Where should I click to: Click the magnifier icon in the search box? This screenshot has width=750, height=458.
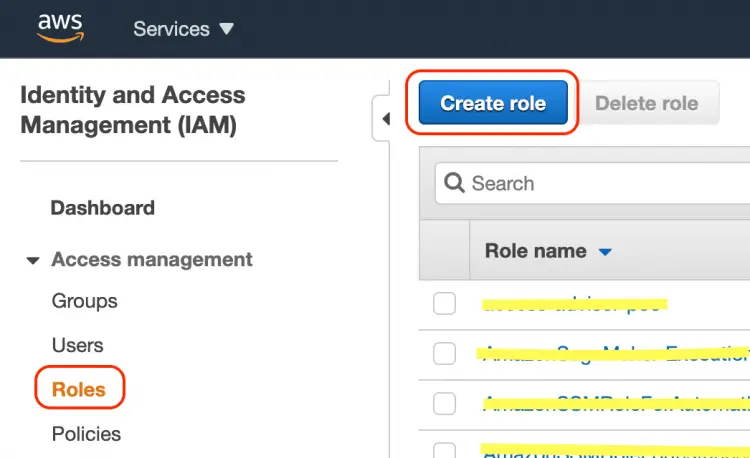(x=454, y=183)
